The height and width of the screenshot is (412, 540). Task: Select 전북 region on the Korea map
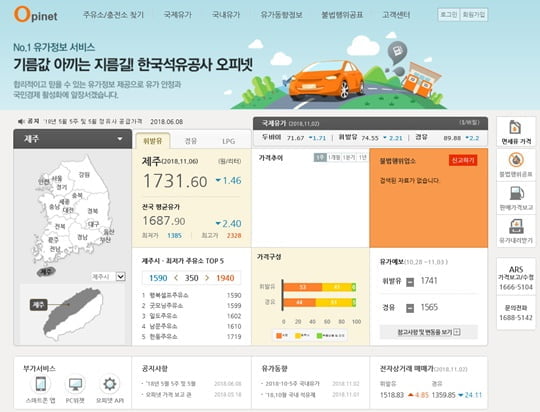(60, 226)
